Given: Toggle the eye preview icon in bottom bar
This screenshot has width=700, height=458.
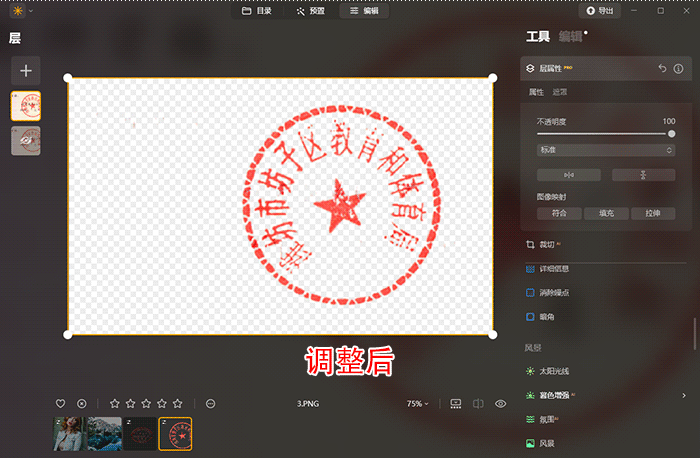Looking at the screenshot, I should [501, 403].
